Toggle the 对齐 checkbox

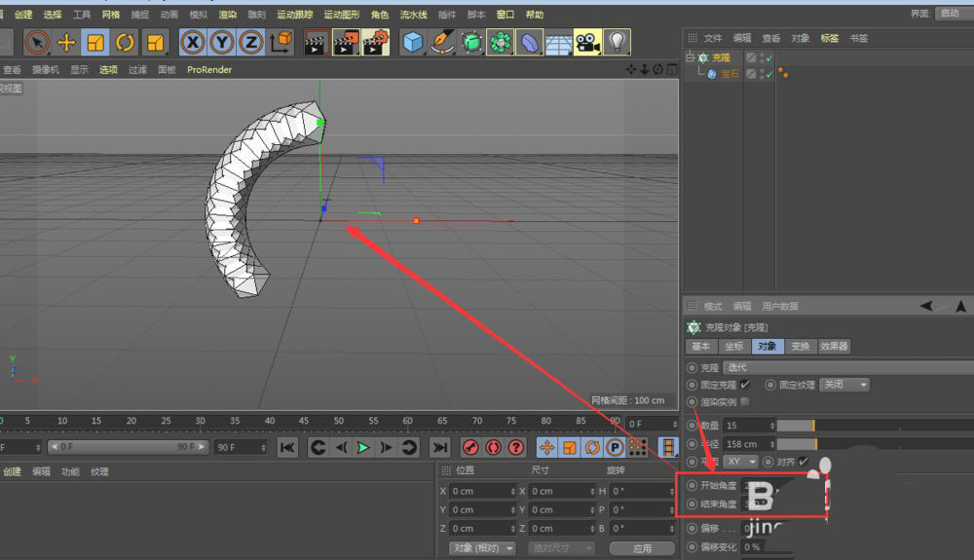coord(804,461)
